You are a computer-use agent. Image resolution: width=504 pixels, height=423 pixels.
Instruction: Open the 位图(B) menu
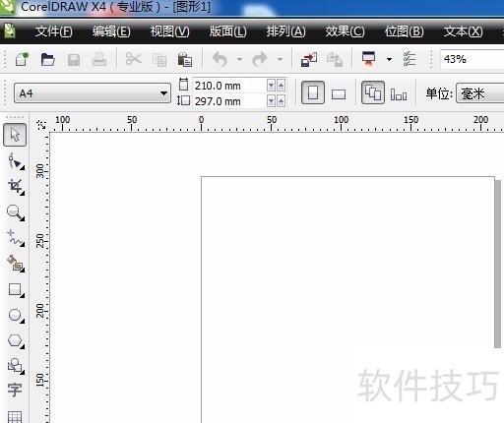pos(404,31)
